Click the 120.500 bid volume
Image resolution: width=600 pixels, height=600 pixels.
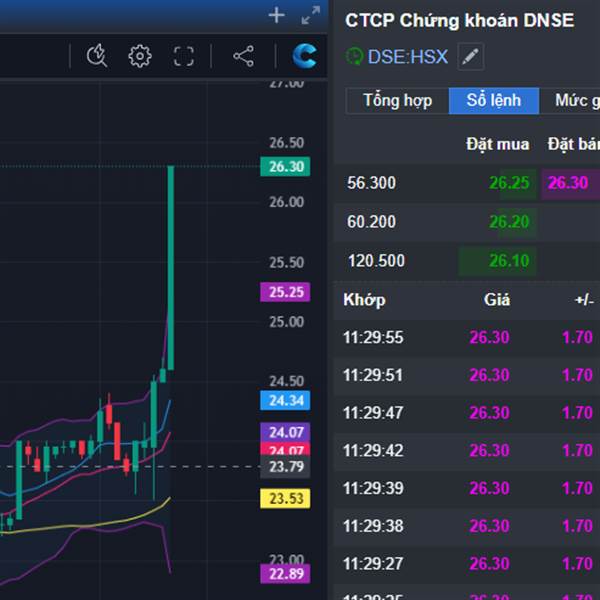pyautogui.click(x=376, y=261)
